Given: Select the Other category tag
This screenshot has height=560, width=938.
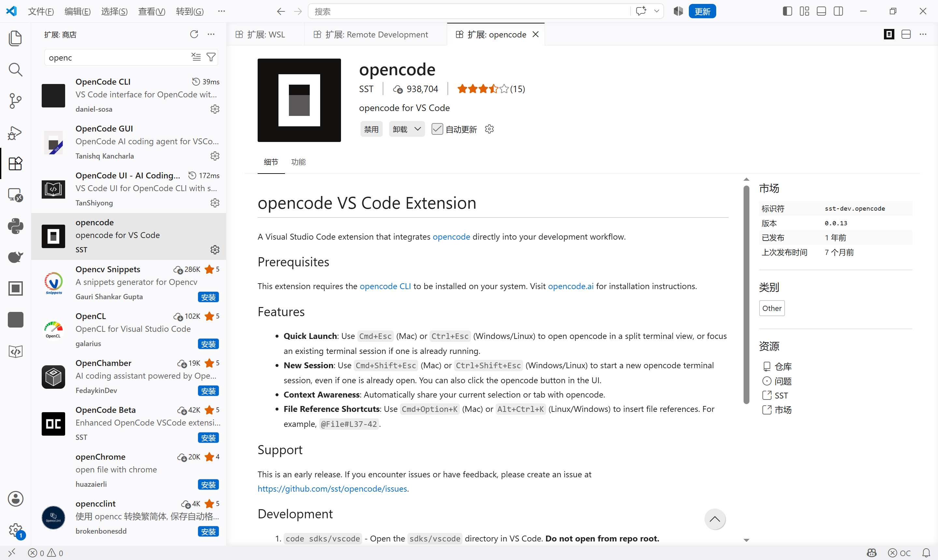Looking at the screenshot, I should click(x=772, y=308).
